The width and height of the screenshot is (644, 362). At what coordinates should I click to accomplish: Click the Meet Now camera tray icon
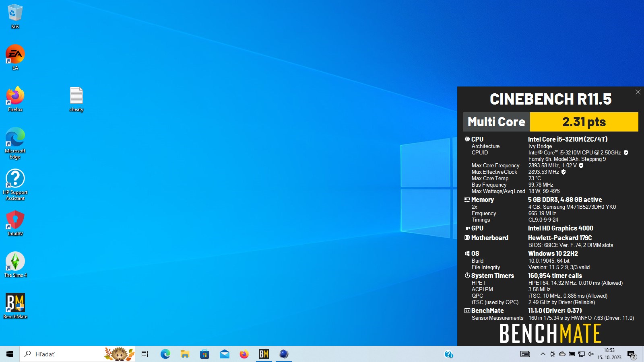[553, 354]
